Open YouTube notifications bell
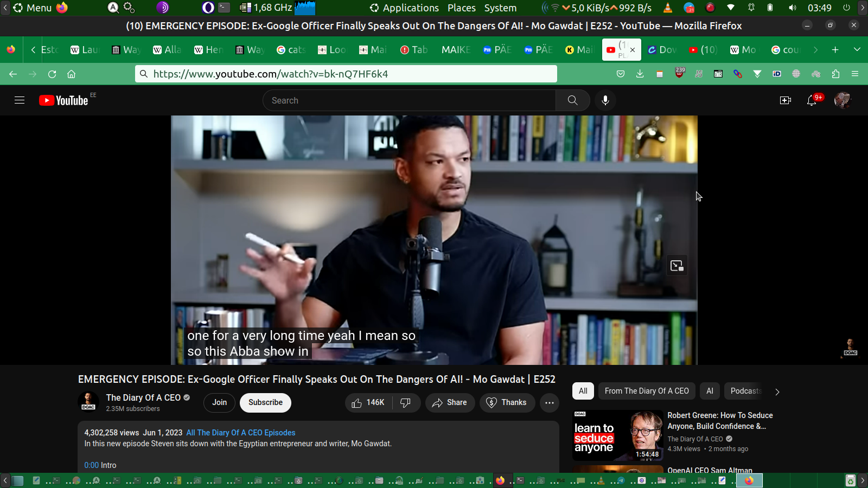The image size is (868, 488). click(812, 100)
